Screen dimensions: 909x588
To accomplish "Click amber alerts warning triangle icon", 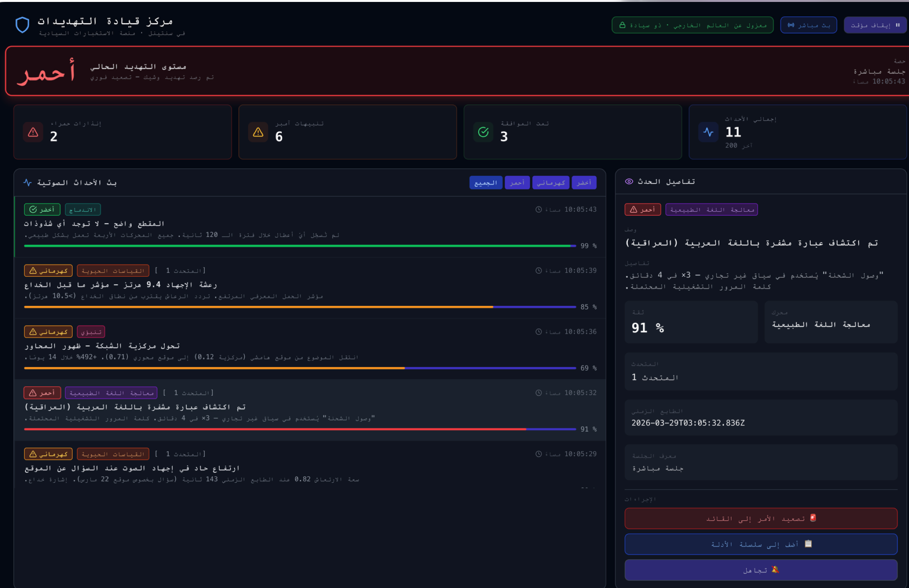I will 258,132.
